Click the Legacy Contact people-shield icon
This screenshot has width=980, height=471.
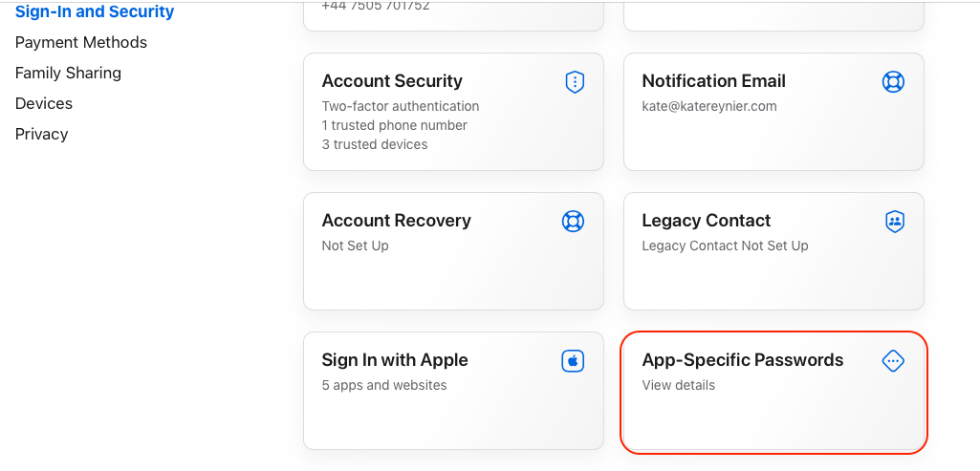(x=895, y=221)
